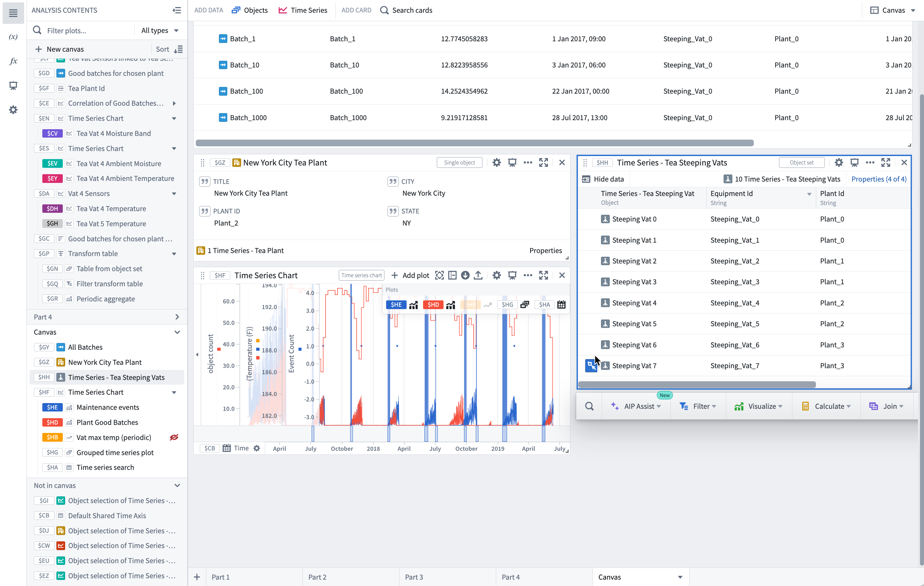Viewport: 924px width, 586px height.
Task: Expand the New York City Tea Plant card fullscreen
Action: click(543, 162)
